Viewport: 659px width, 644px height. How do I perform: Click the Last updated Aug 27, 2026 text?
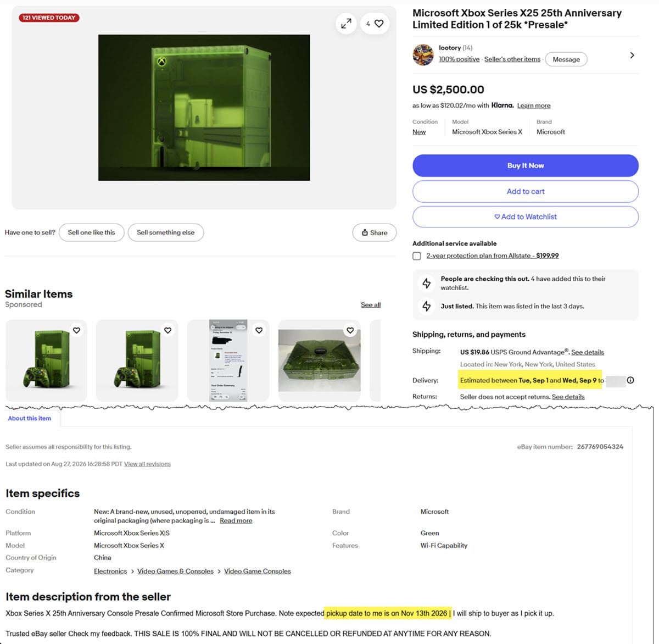(64, 464)
